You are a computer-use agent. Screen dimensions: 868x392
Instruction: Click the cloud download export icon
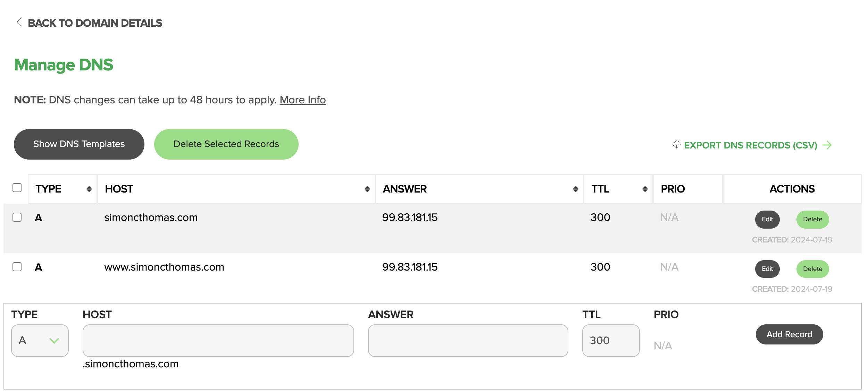point(676,145)
